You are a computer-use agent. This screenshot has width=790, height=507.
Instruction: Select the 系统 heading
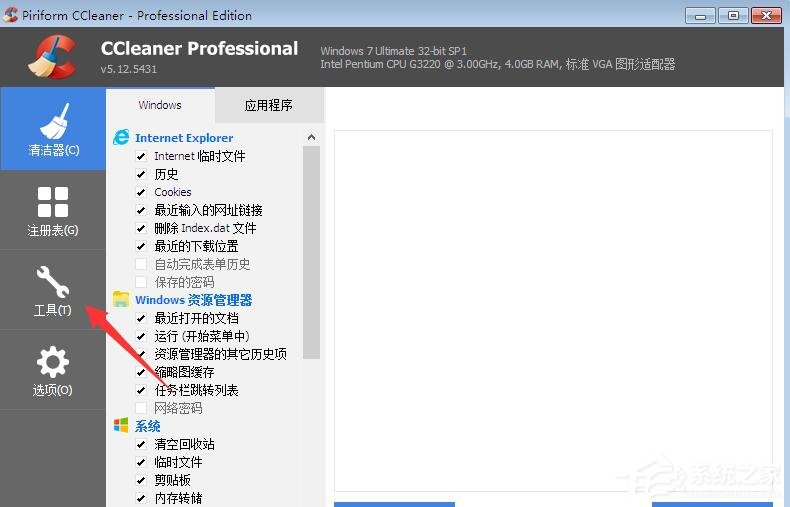pos(148,426)
